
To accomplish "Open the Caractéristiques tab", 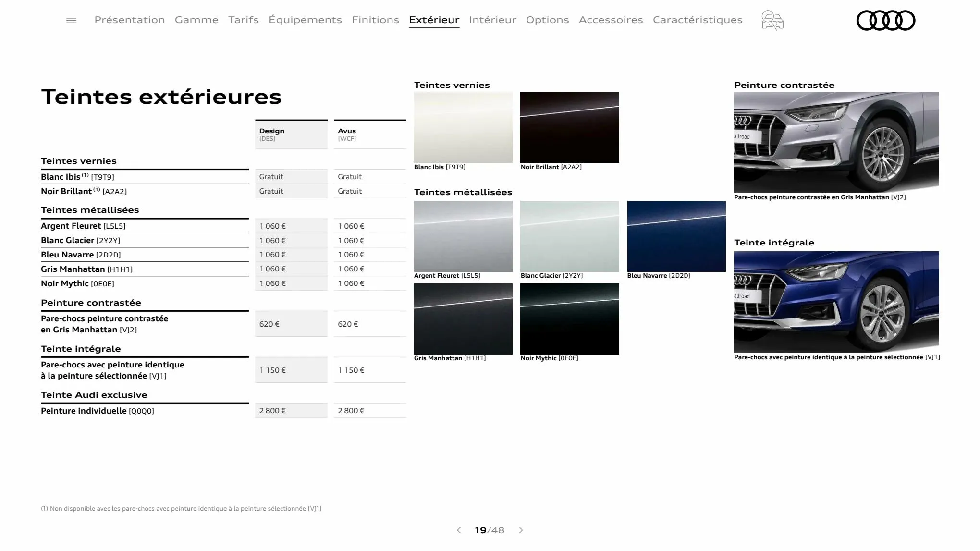I will tap(698, 20).
